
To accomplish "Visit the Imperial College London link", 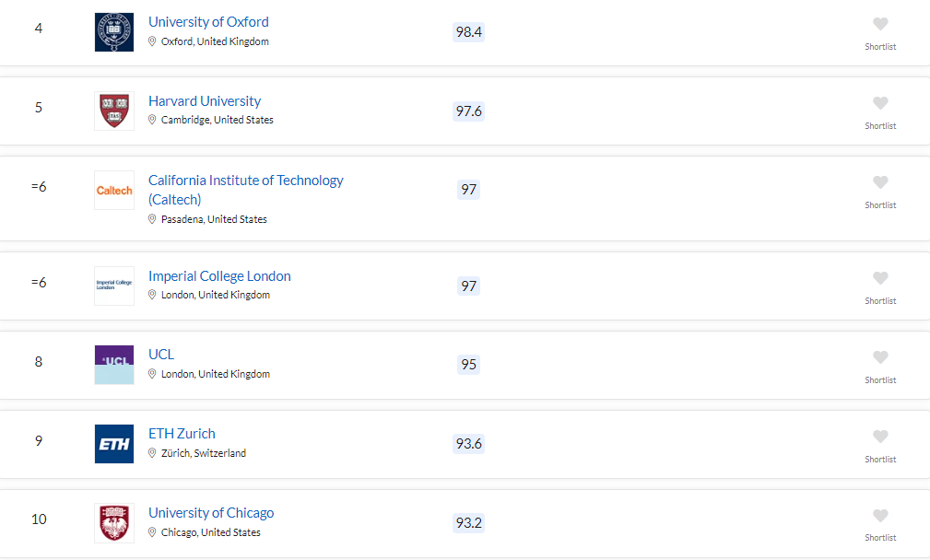I will [x=219, y=276].
